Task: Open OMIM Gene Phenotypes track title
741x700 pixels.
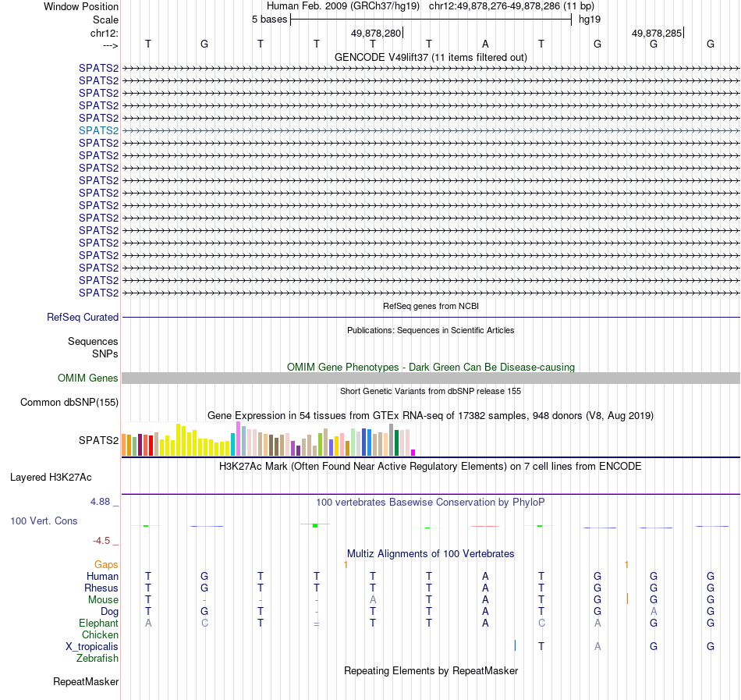Action: [431, 368]
